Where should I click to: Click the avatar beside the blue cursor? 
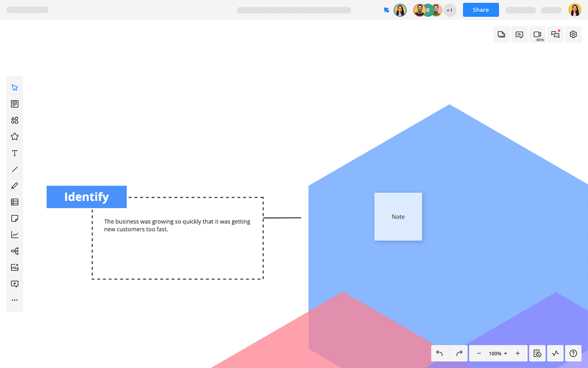(x=400, y=10)
